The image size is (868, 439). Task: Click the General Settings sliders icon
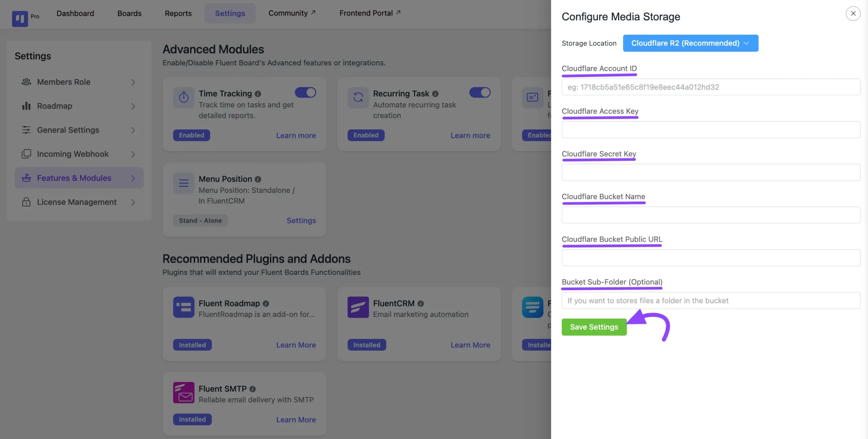click(26, 130)
